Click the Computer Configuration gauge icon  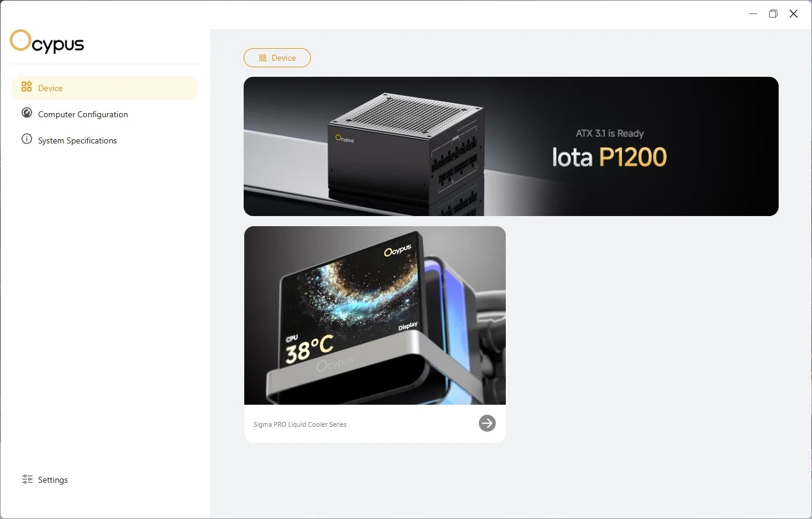[26, 113]
